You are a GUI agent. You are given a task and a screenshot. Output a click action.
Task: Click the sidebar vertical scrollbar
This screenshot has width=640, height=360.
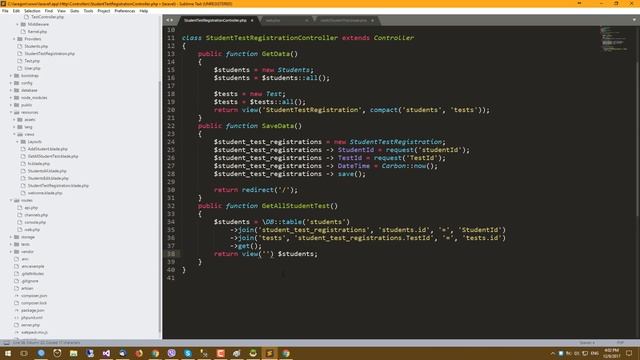[160, 206]
